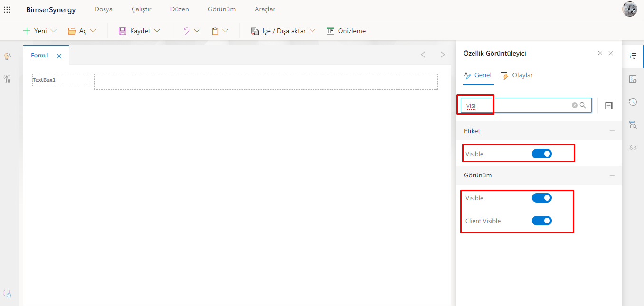644x306 pixels.
Task: Clear the property search text
Action: coord(574,105)
